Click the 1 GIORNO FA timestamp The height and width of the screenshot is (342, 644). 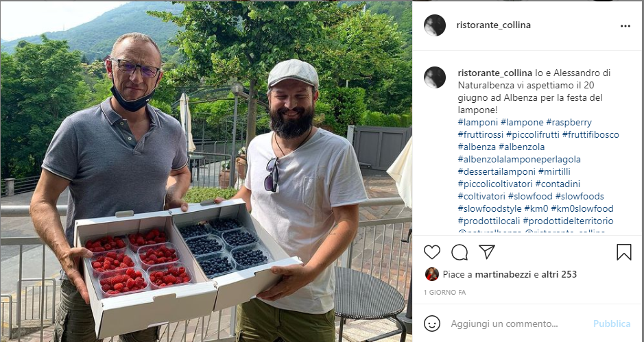pyautogui.click(x=445, y=293)
